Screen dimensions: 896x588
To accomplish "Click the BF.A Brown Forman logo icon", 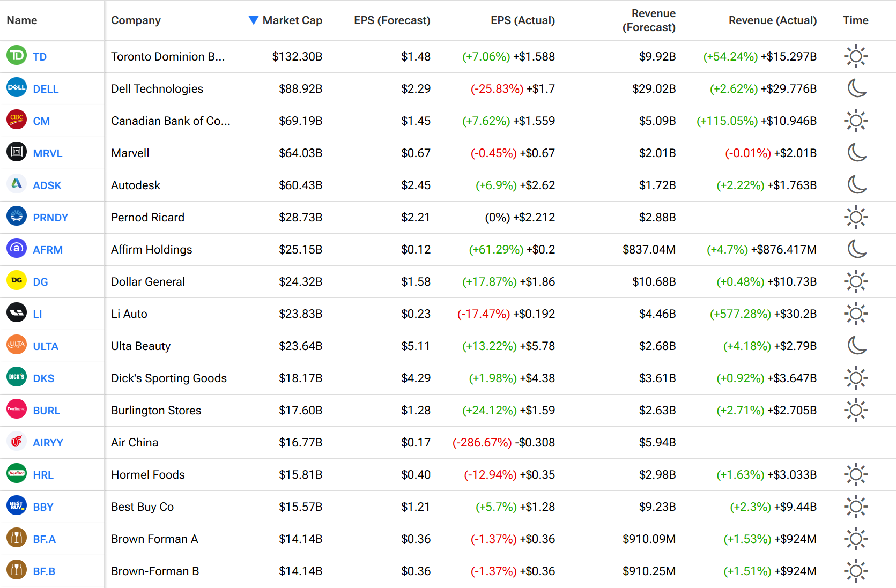I will point(17,538).
